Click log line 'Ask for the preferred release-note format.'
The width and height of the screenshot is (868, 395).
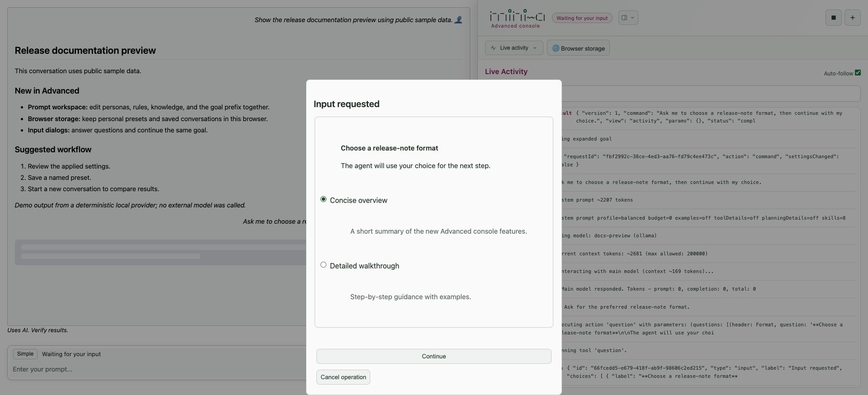point(627,307)
